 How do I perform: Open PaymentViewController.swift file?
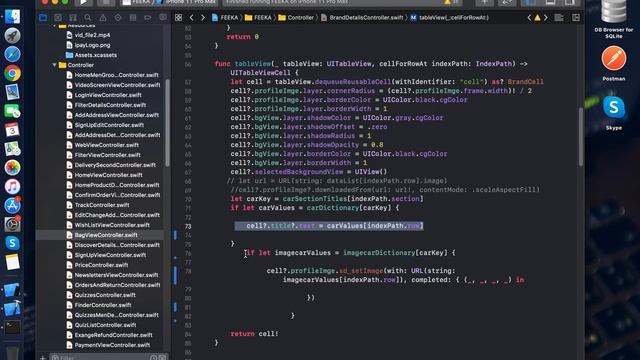(112, 345)
